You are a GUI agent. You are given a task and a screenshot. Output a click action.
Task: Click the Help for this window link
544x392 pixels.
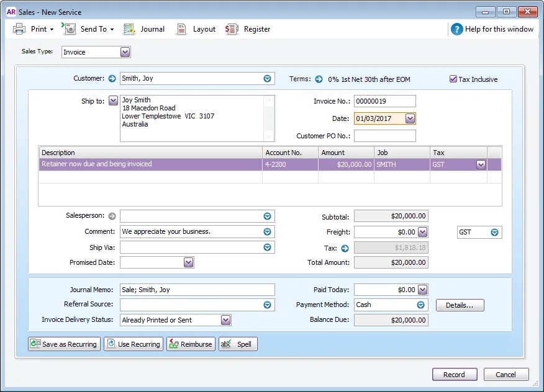click(499, 29)
